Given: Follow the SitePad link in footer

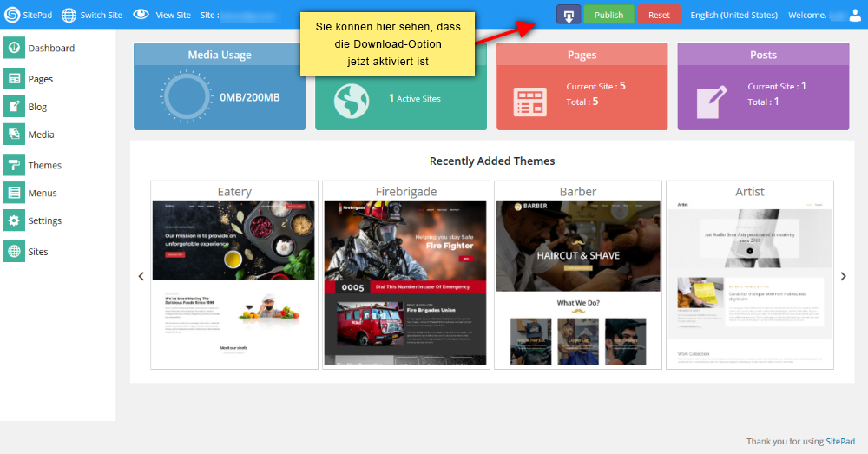Looking at the screenshot, I should pyautogui.click(x=840, y=441).
